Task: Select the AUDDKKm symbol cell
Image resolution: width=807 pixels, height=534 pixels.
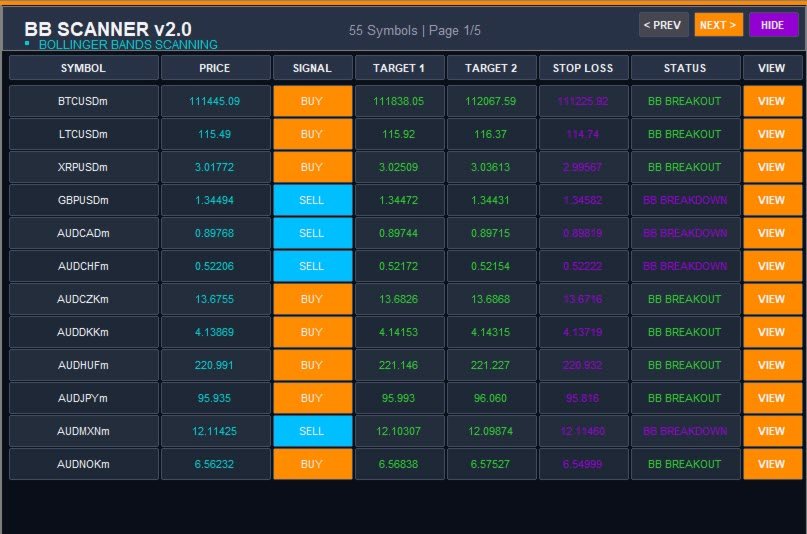Action: [x=83, y=331]
